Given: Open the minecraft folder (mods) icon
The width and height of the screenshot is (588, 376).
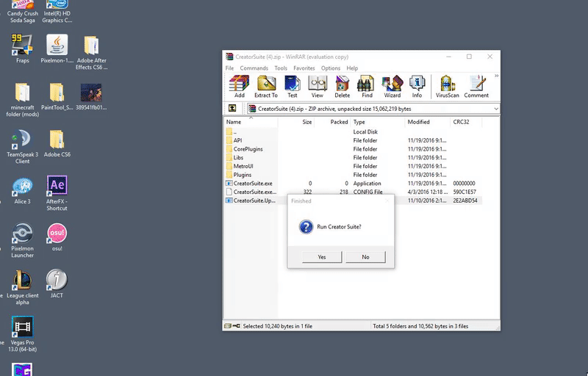Looking at the screenshot, I should 23,99.
